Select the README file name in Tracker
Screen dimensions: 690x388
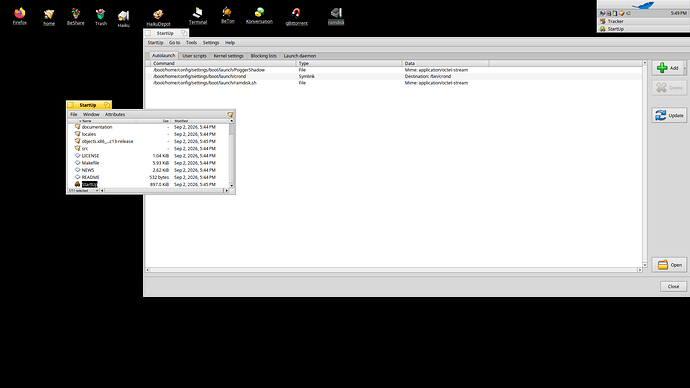(x=90, y=177)
